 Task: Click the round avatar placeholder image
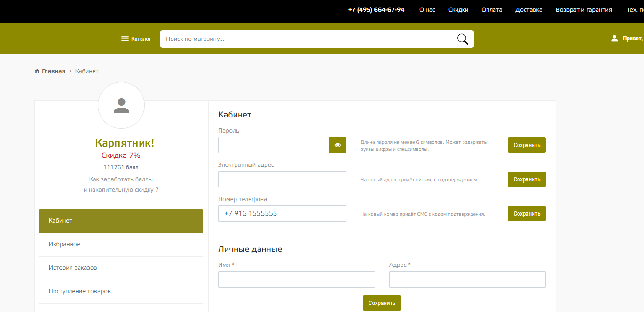click(121, 106)
